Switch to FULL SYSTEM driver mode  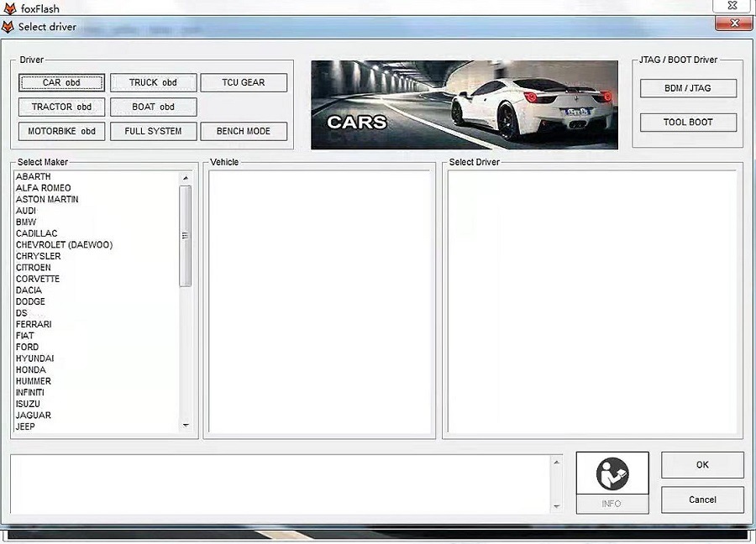tap(152, 131)
